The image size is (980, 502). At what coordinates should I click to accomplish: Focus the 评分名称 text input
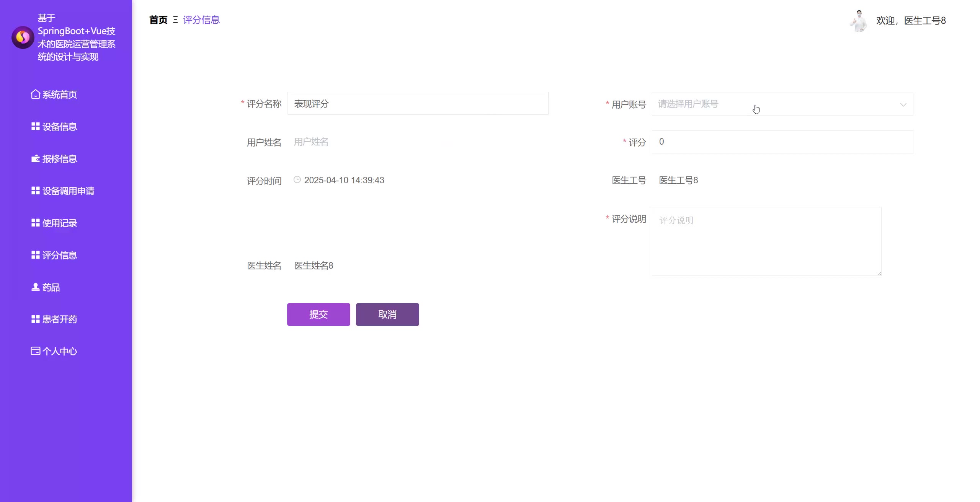tap(417, 104)
